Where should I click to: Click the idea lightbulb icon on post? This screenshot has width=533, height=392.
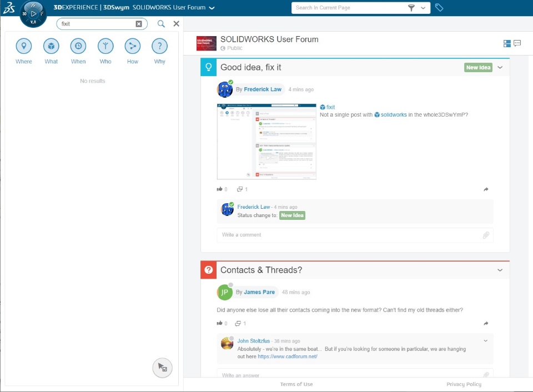[x=209, y=67]
